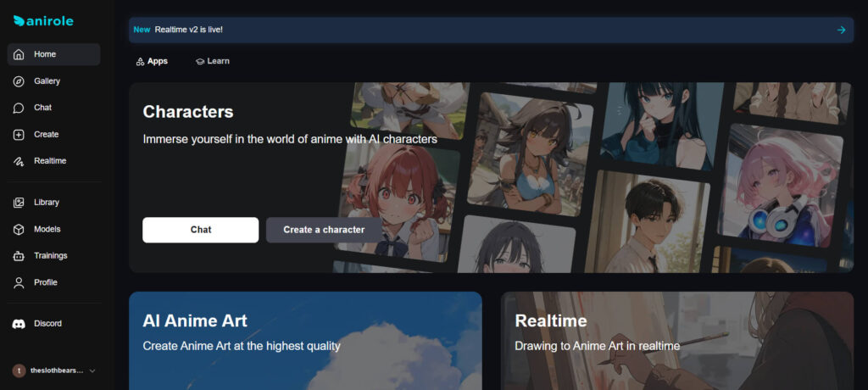Click the Home house icon
The height and width of the screenshot is (390, 868).
(x=19, y=54)
